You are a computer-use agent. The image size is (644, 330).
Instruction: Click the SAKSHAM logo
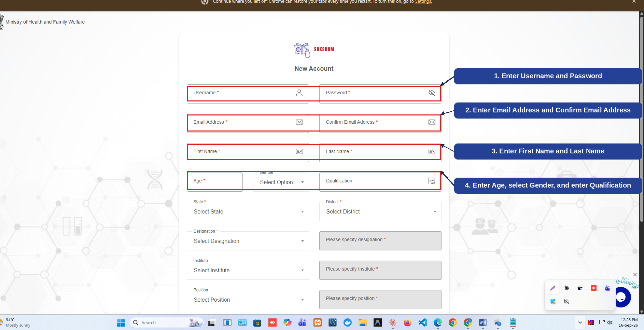tap(314, 50)
